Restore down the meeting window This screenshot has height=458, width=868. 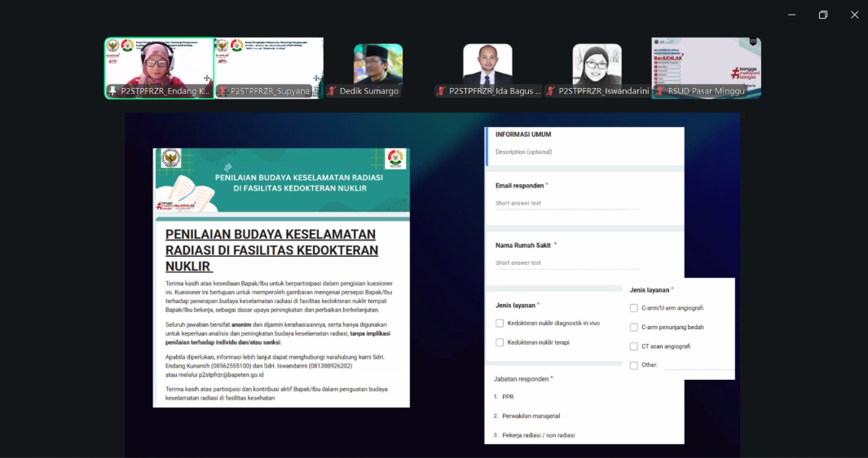[x=823, y=15]
